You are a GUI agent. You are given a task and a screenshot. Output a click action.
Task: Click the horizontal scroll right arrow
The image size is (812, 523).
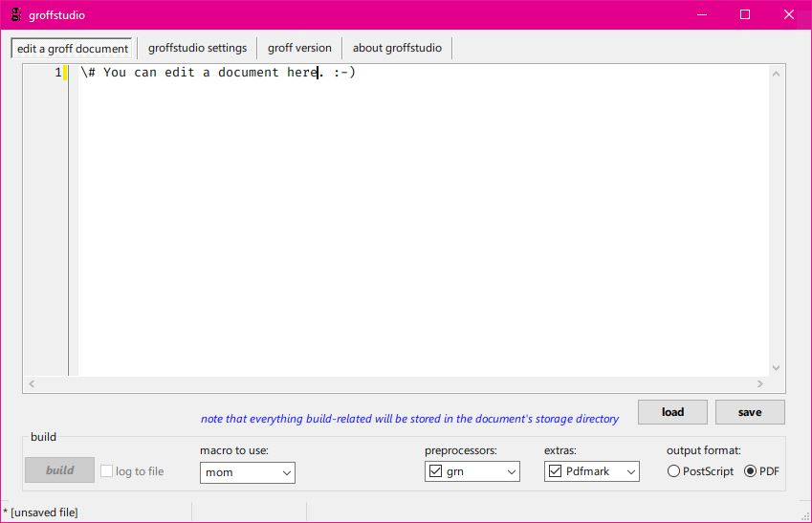[x=759, y=383]
